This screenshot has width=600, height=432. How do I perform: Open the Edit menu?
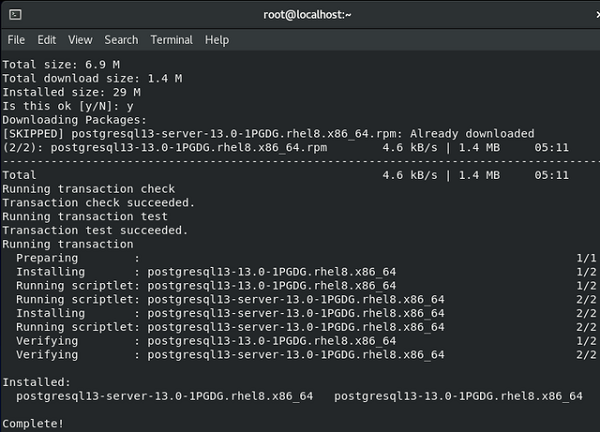click(x=47, y=40)
